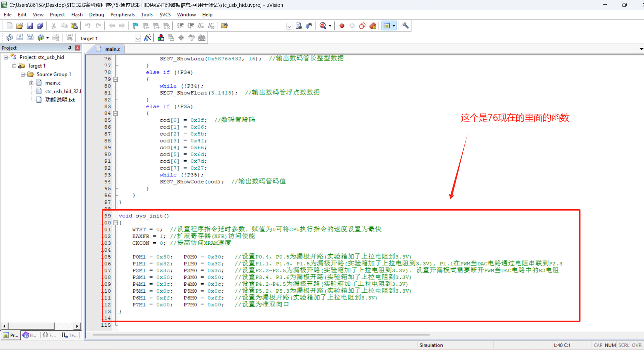The height and width of the screenshot is (350, 644).
Task: Click the Cut scissors icon
Action: click(x=54, y=26)
